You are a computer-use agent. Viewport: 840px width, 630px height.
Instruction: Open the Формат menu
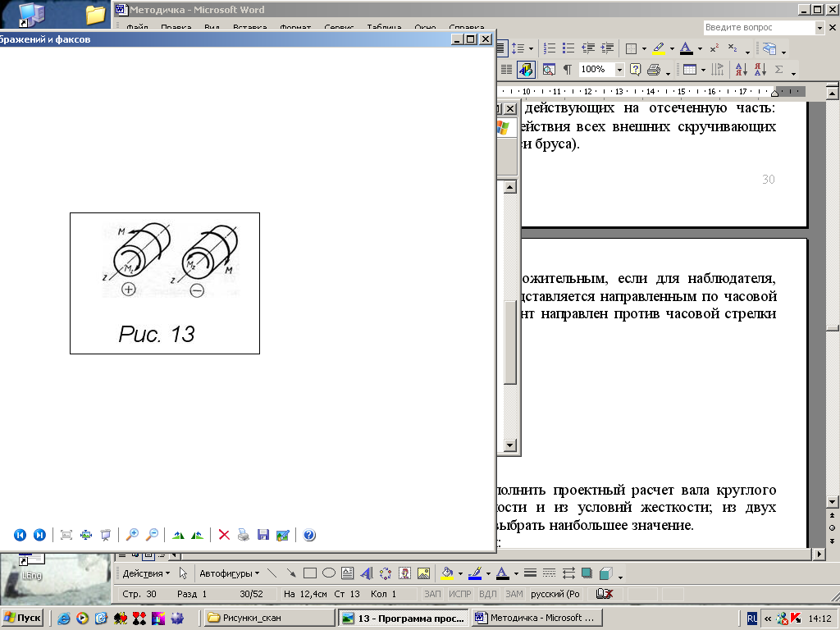click(295, 27)
